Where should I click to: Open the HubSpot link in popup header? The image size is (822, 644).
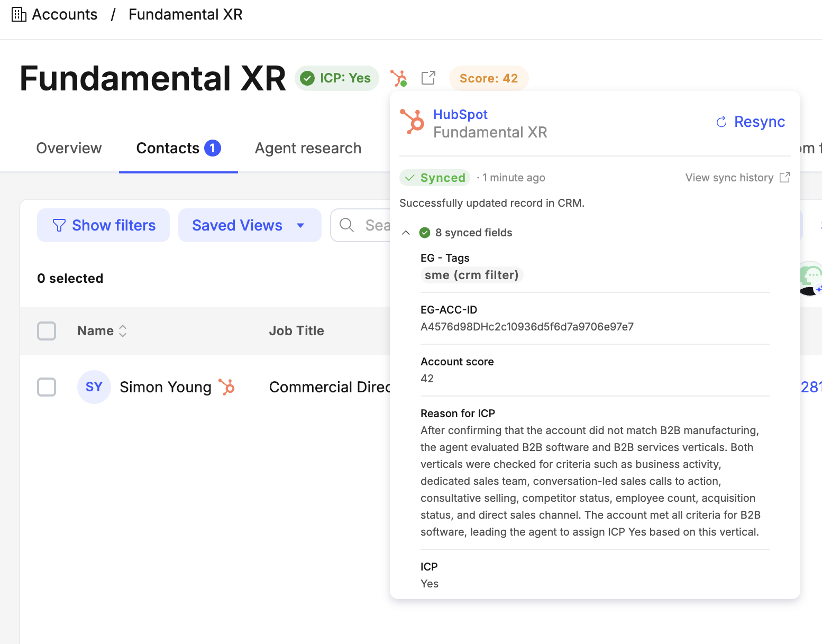point(460,114)
